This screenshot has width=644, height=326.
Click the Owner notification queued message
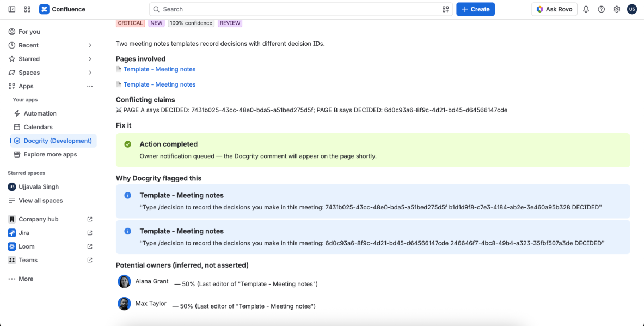pos(258,156)
